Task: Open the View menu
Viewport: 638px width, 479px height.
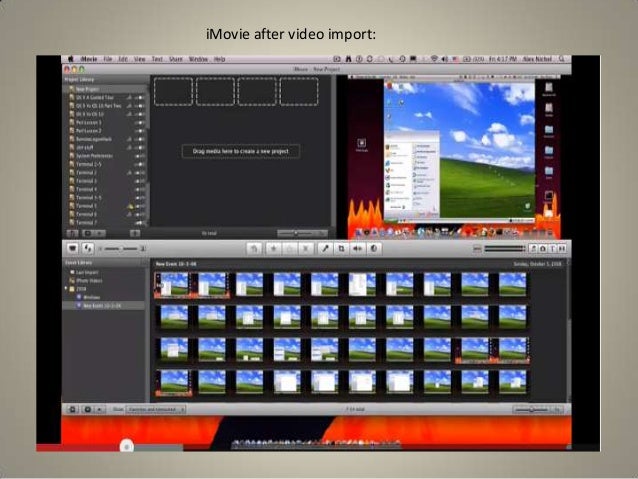Action: coord(140,59)
